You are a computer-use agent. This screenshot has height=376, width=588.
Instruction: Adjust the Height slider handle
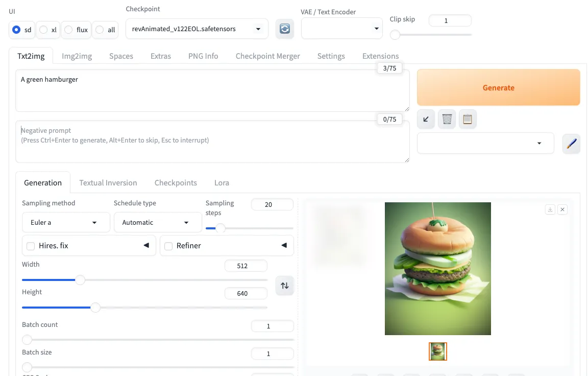(x=95, y=308)
